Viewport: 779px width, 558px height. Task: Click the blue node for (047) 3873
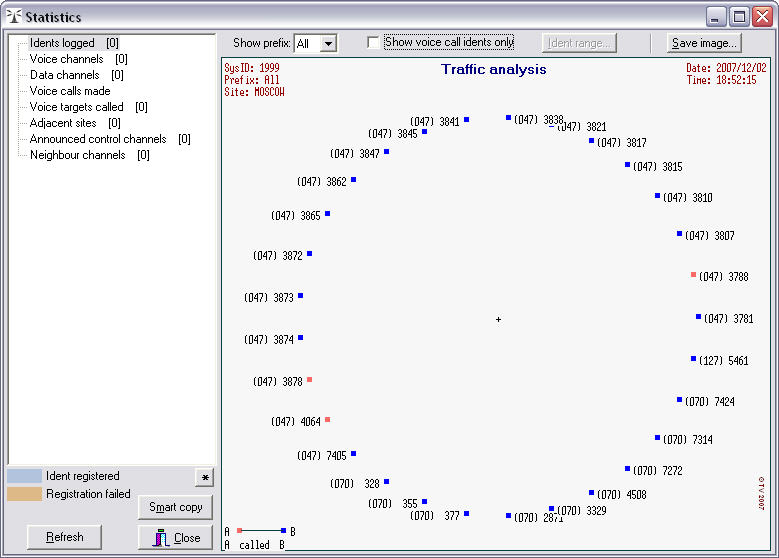pos(301,296)
